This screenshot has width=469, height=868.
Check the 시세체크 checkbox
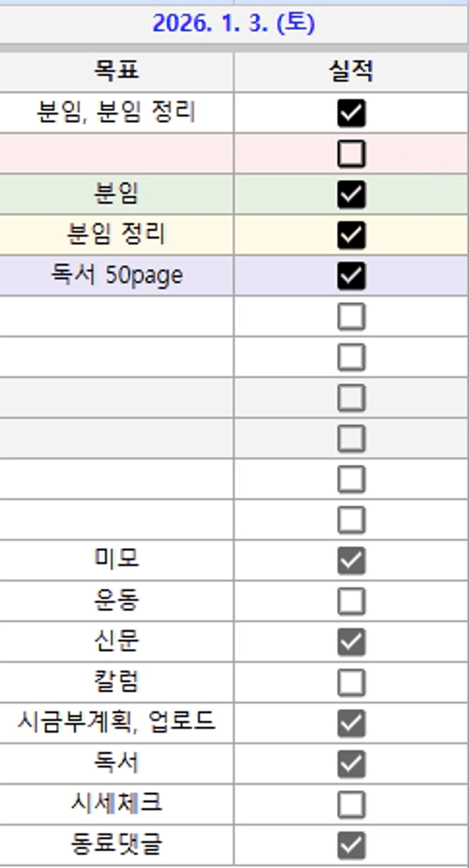(x=351, y=805)
